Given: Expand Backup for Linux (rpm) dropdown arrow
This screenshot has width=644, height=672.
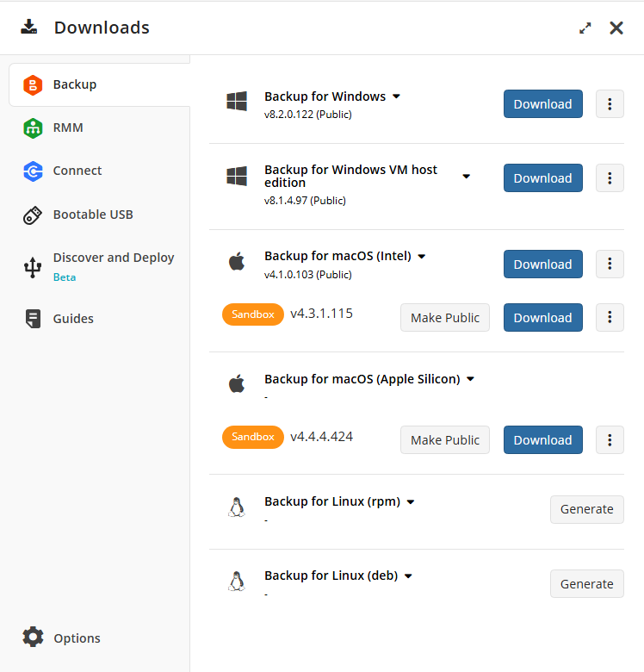Looking at the screenshot, I should click(x=411, y=501).
